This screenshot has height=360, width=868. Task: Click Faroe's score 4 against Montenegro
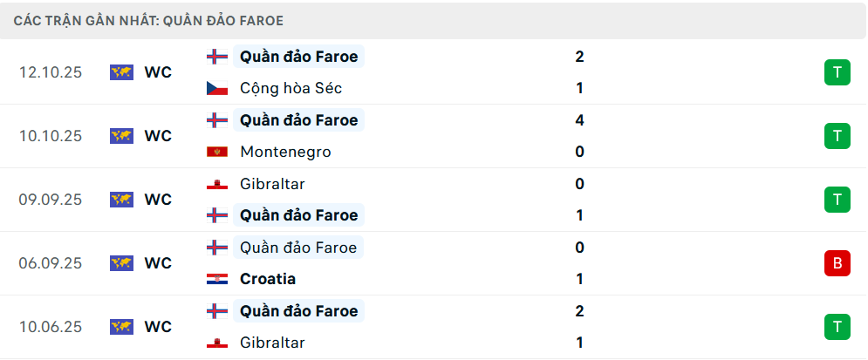[x=580, y=120]
